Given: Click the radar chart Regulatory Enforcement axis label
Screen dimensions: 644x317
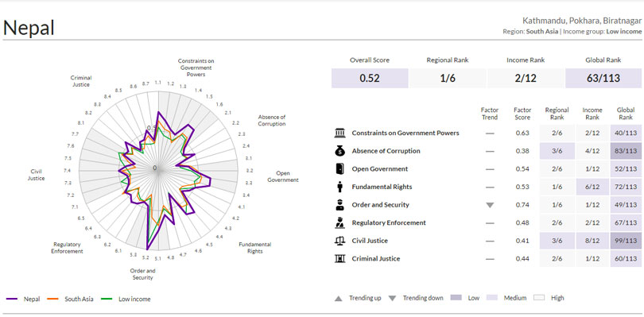Looking at the screenshot, I should [x=67, y=248].
